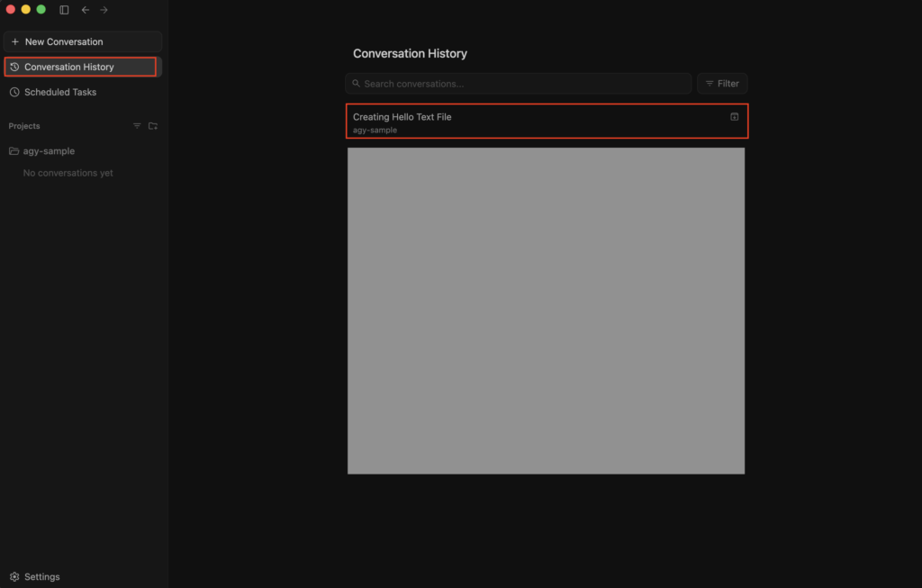This screenshot has width=922, height=588.
Task: Open the Creating Hello Text File conversation
Action: tap(547, 122)
